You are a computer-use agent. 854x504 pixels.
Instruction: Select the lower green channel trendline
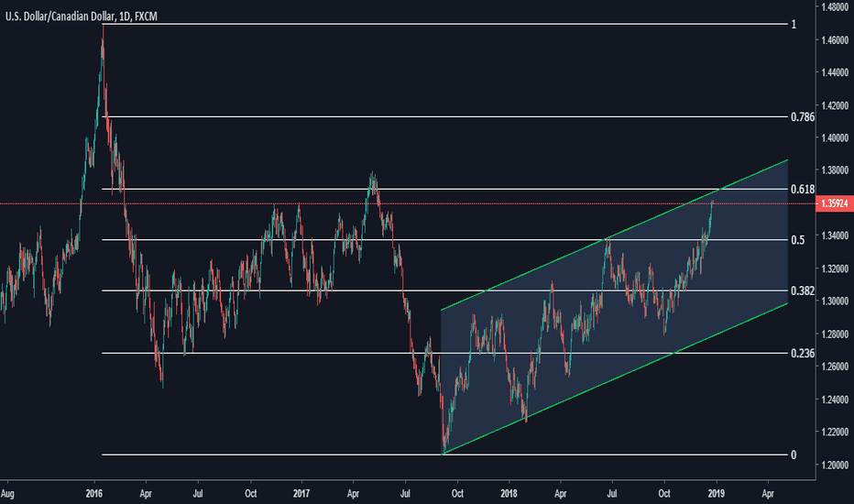616,378
